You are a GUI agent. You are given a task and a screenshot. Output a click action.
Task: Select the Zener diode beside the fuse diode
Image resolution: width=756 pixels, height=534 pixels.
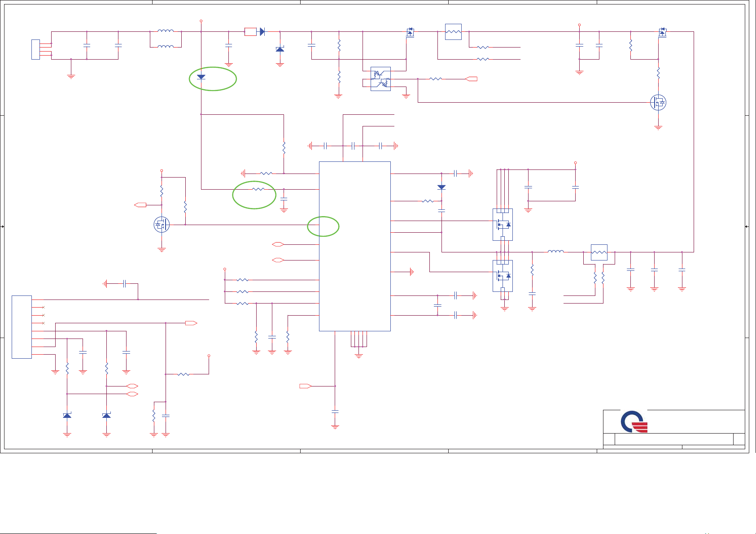pyautogui.click(x=280, y=48)
